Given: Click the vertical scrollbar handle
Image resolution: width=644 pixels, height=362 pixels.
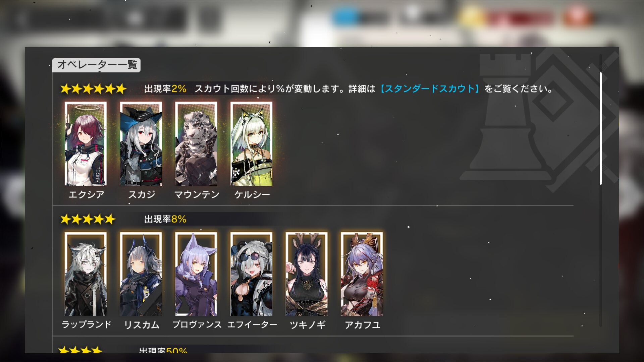Looking at the screenshot, I should (x=600, y=128).
